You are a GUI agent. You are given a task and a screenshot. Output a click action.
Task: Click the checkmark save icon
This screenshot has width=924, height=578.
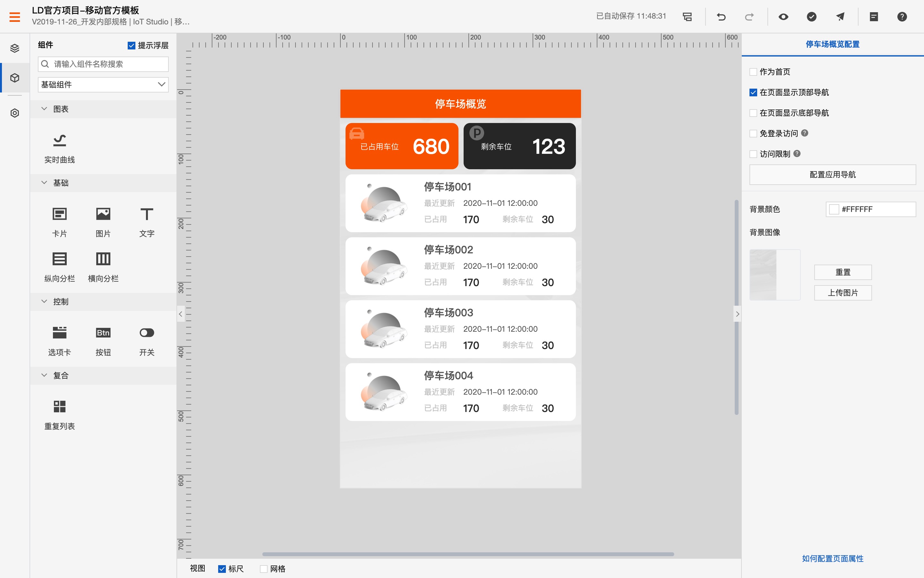[x=812, y=17]
